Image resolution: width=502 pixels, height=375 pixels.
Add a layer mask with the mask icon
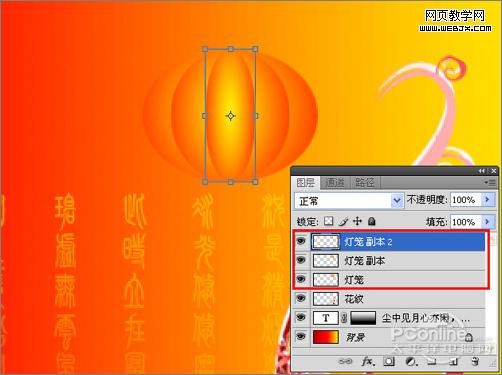click(x=389, y=361)
